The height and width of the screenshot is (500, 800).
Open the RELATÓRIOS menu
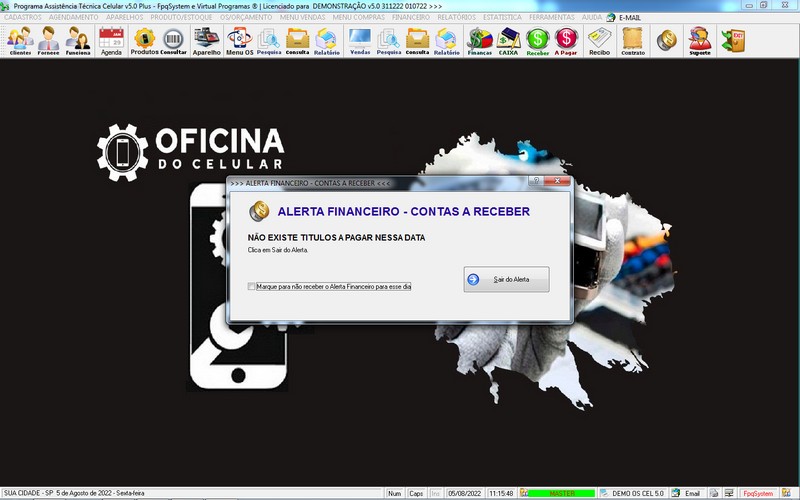point(456,17)
